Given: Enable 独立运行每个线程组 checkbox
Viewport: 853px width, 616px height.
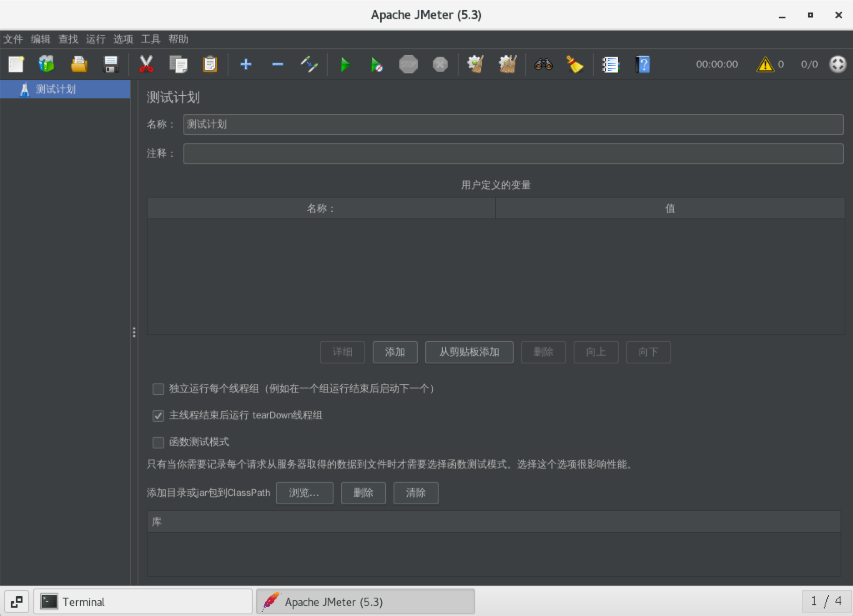Looking at the screenshot, I should (158, 389).
